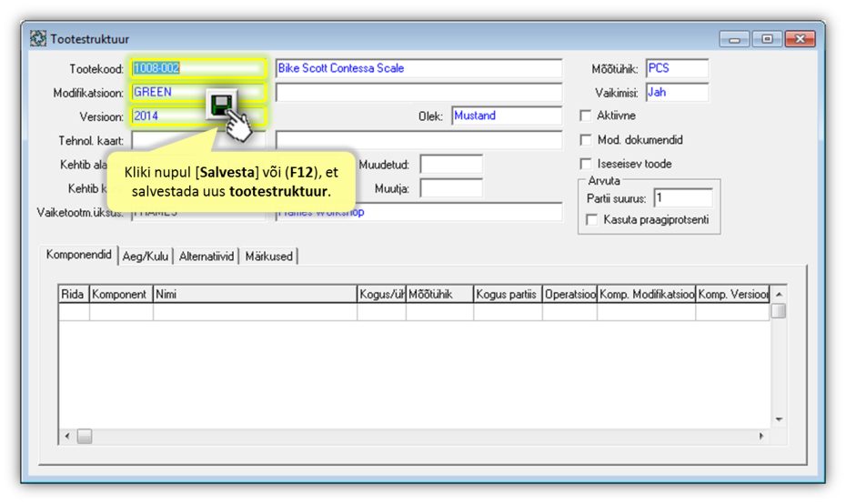The image size is (846, 504).
Task: Click the Muudetud field
Action: tap(451, 164)
